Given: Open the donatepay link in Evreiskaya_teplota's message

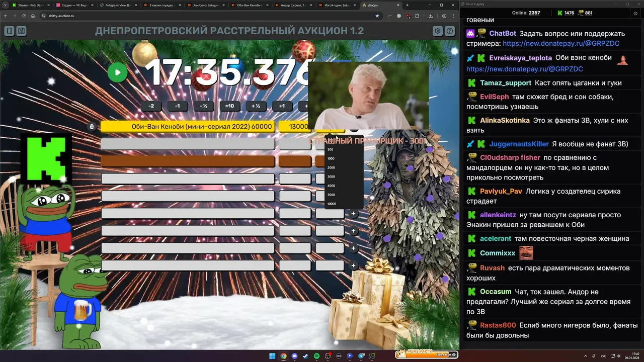Looking at the screenshot, I should click(525, 69).
